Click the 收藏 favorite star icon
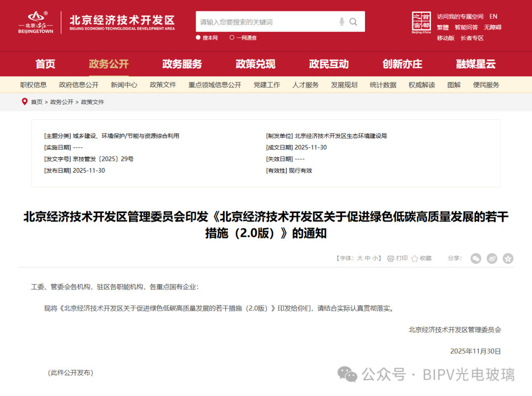532x396 pixels. [x=414, y=258]
